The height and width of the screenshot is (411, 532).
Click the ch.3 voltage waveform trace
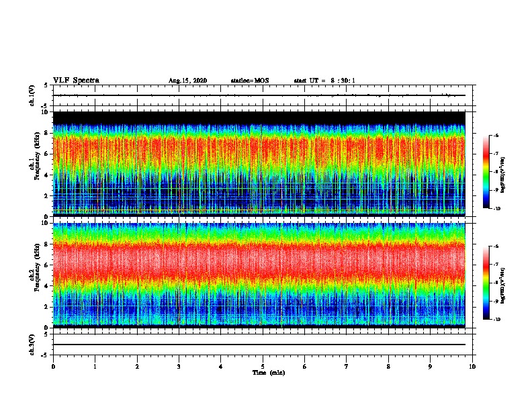tap(259, 345)
